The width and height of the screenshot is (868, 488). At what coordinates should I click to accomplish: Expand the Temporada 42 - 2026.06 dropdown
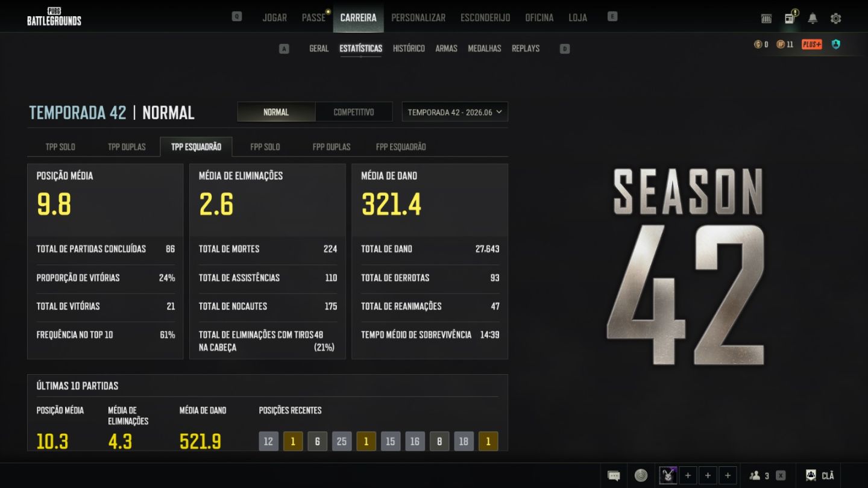tap(455, 112)
